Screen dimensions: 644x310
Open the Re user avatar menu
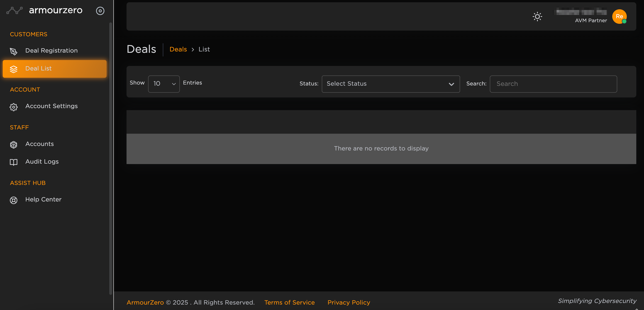pos(619,17)
